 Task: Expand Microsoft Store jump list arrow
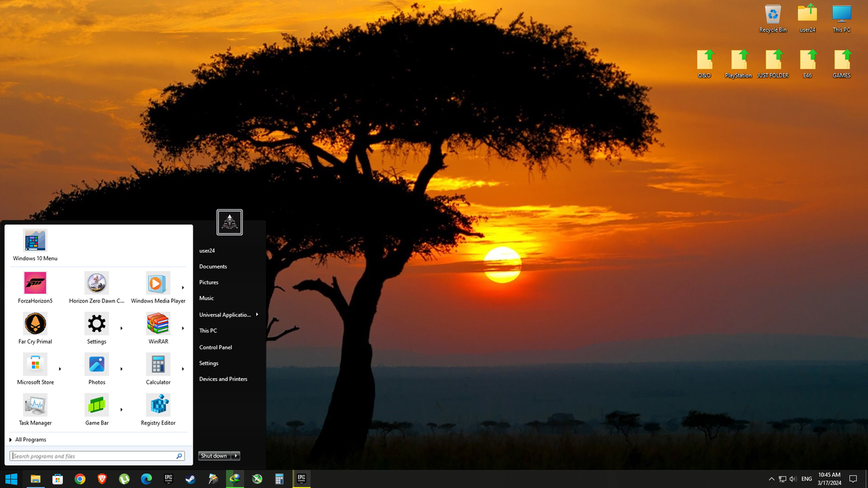60,369
